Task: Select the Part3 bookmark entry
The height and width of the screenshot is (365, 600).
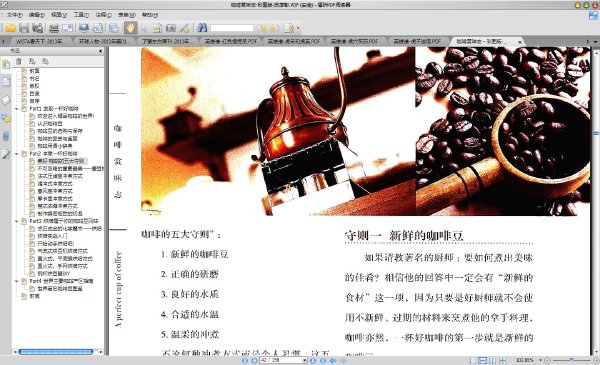Action: (64, 221)
